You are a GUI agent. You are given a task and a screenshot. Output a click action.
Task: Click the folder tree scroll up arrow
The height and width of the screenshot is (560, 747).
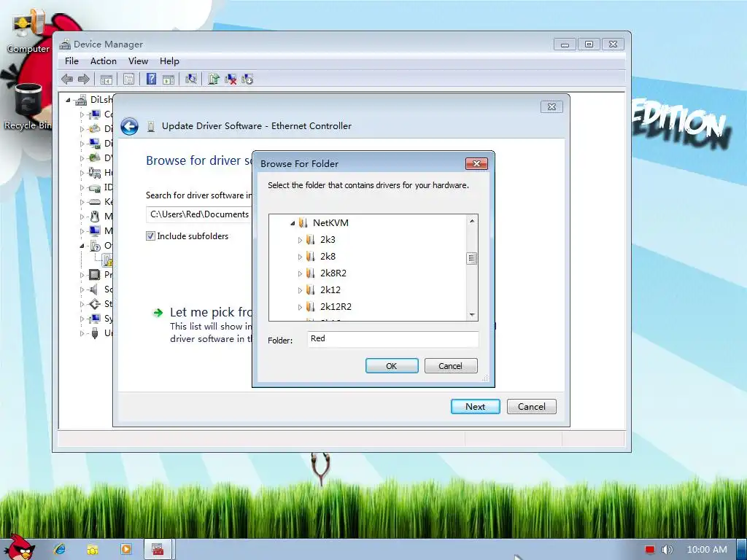pos(472,221)
